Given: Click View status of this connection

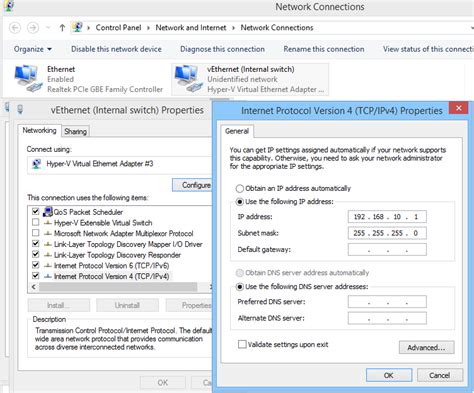Looking at the screenshot, I should pyautogui.click(x=428, y=49).
